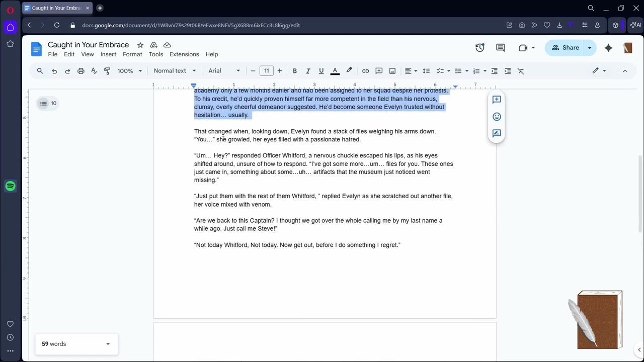Increase indent of the paragraph
The width and height of the screenshot is (644, 362).
(x=508, y=71)
